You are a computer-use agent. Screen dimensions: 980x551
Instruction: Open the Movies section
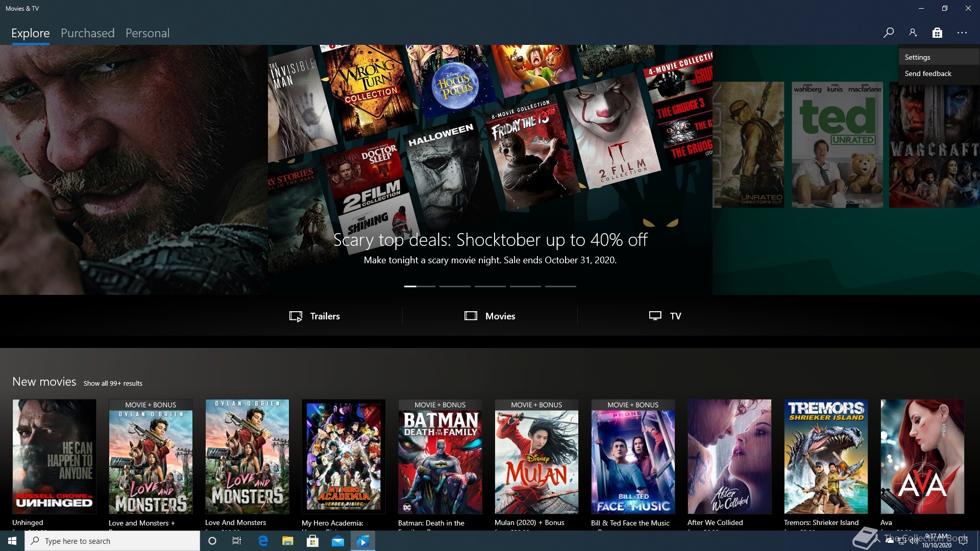click(x=490, y=316)
